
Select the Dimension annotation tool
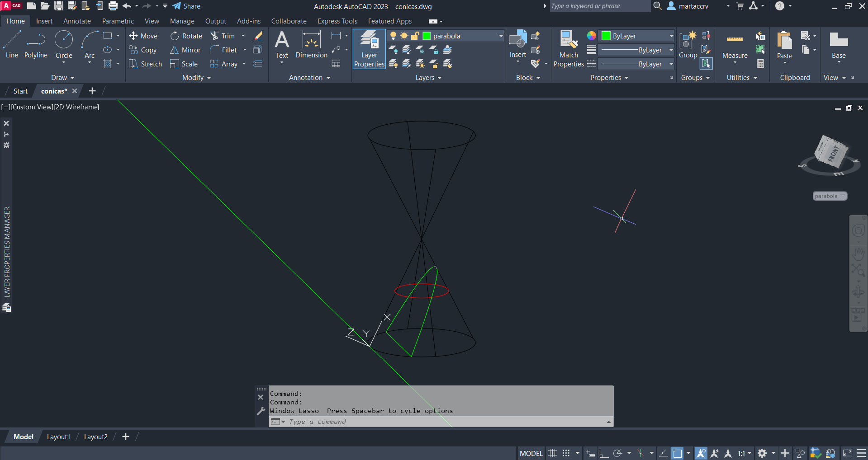pyautogui.click(x=311, y=45)
